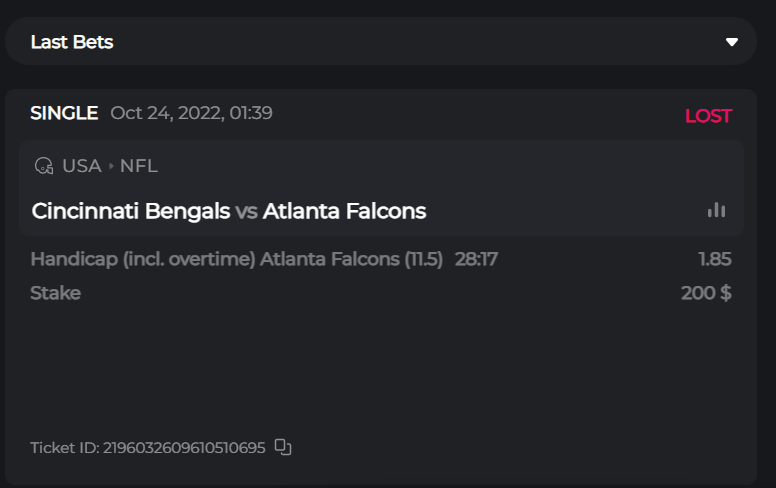Collapse the Last Bets dropdown arrow
The width and height of the screenshot is (776, 488).
click(732, 42)
